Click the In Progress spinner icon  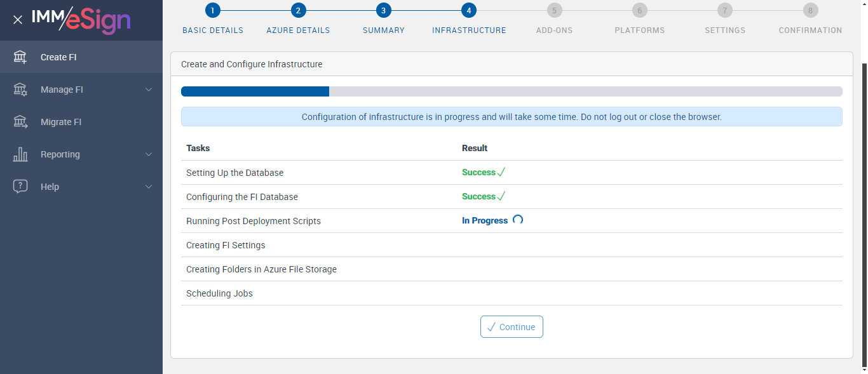(518, 220)
